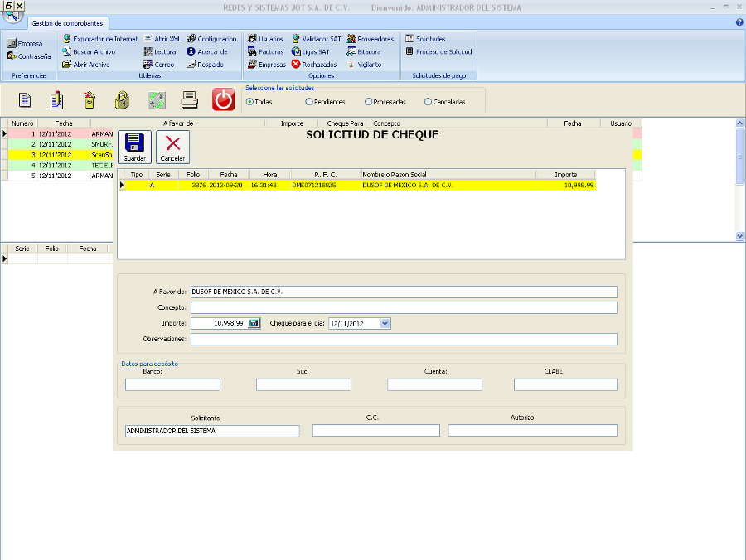Image resolution: width=746 pixels, height=560 pixels.
Task: Open Proceso de Solicitud
Action: click(438, 51)
